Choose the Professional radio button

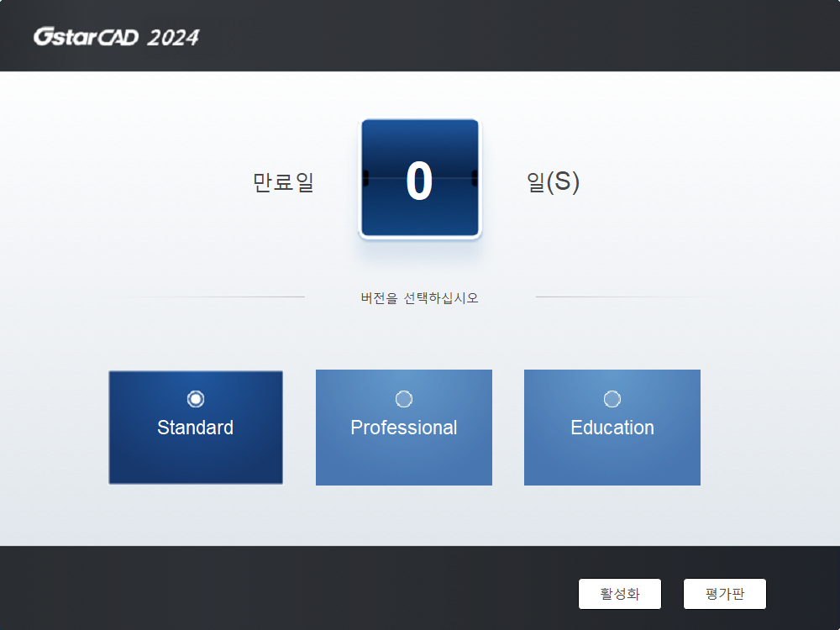pos(404,399)
